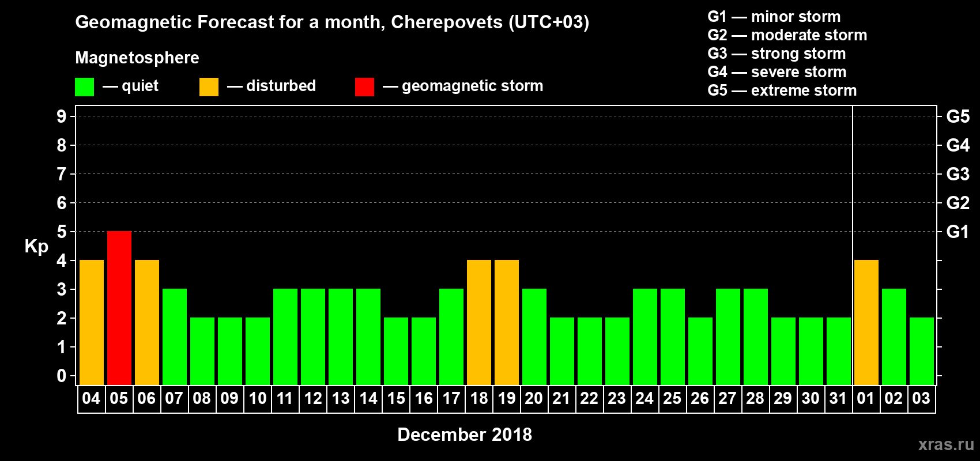
Task: Click the 'G4 — severe storm' legend line
Action: pyautogui.click(x=777, y=72)
